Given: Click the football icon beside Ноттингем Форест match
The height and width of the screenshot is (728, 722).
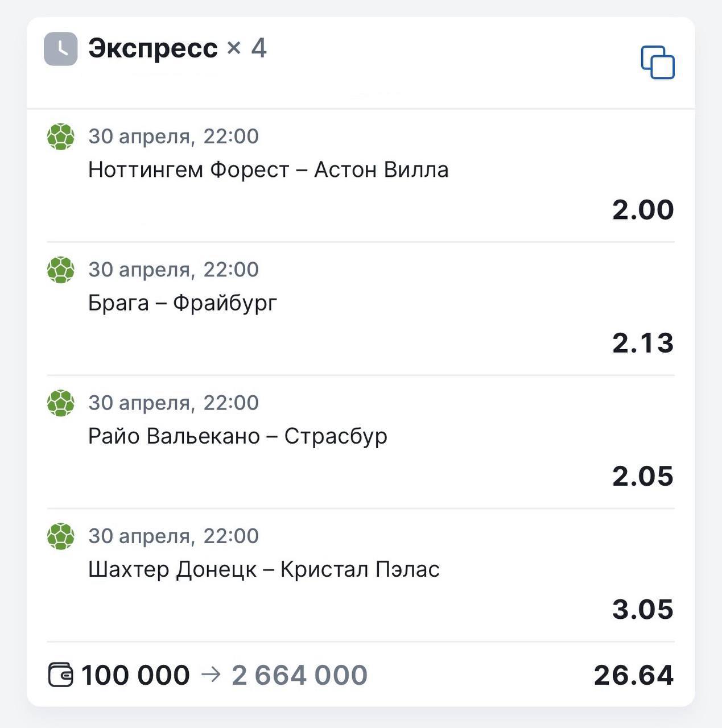Looking at the screenshot, I should pos(60,136).
